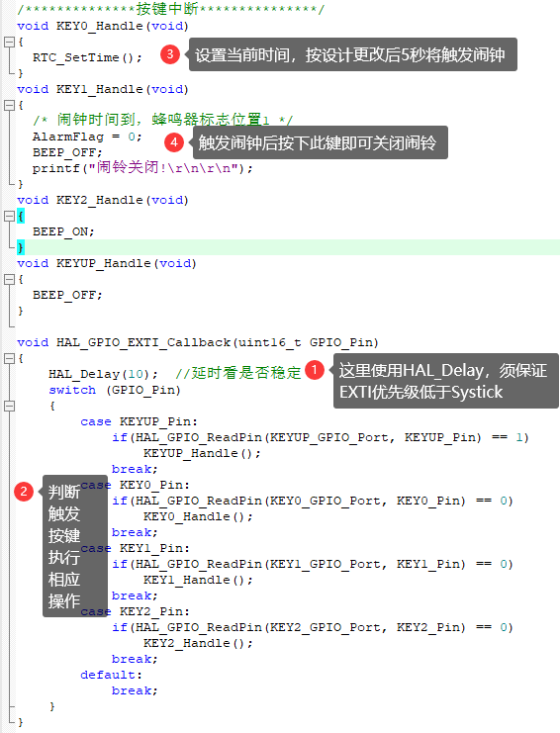Click the "void KEYUP_Handle(void)" declaration line
The width and height of the screenshot is (560, 733).
pos(107,264)
